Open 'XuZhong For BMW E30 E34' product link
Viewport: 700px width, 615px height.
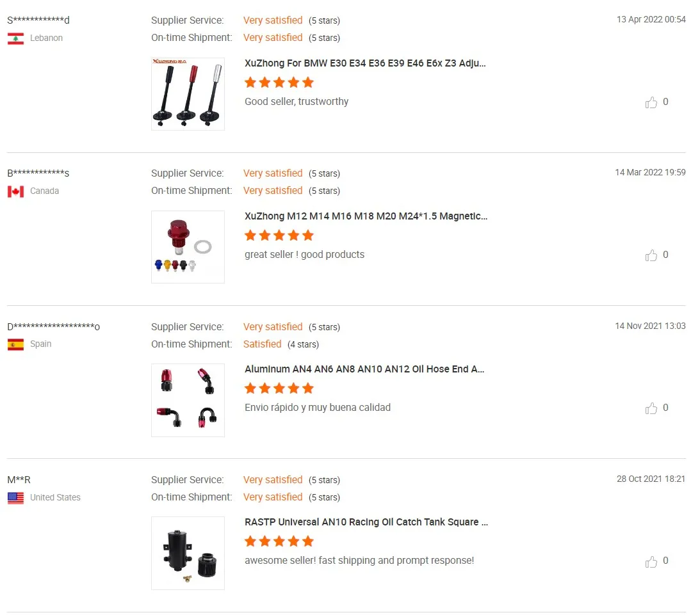point(365,63)
